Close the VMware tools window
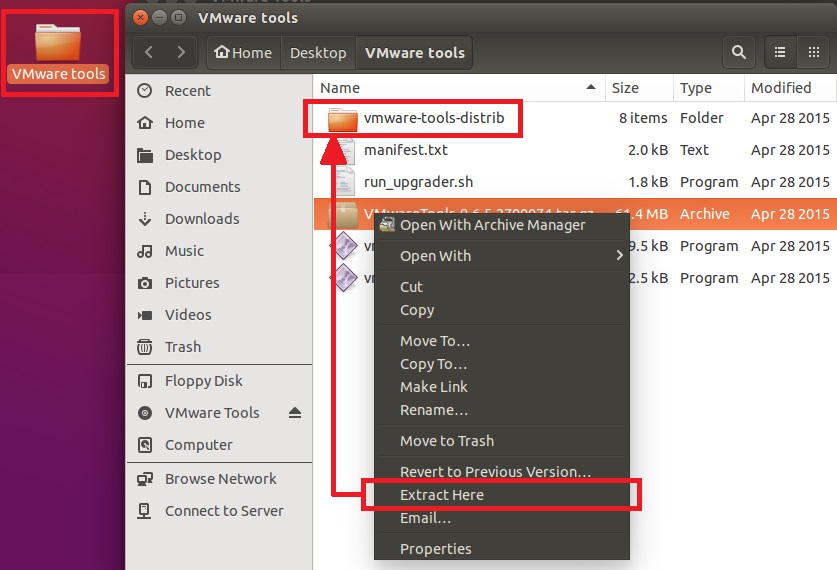The image size is (837, 570). point(140,18)
